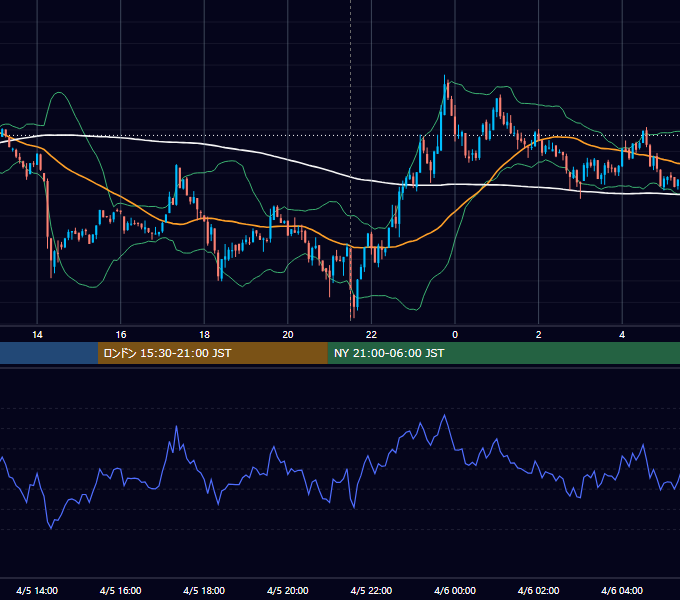The width and height of the screenshot is (680, 600).
Task: Click the 4/5 14:00 date label
Action: (37, 590)
